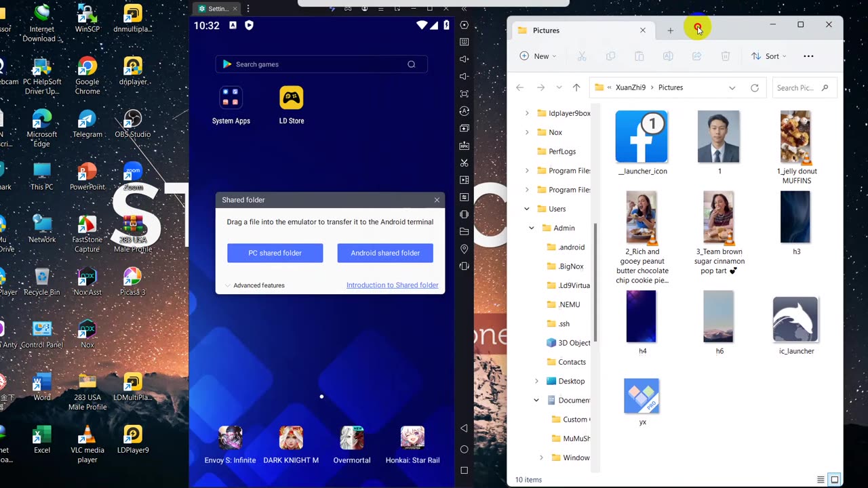
Task: Add new tab in File Explorer
Action: [670, 30]
